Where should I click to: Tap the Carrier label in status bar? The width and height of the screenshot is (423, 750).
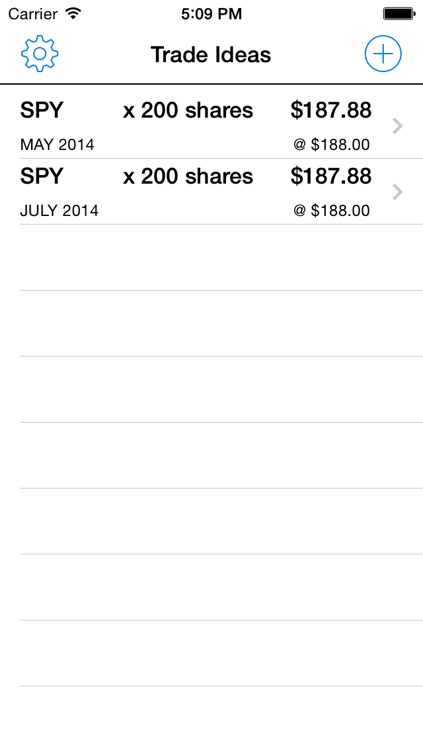point(33,14)
